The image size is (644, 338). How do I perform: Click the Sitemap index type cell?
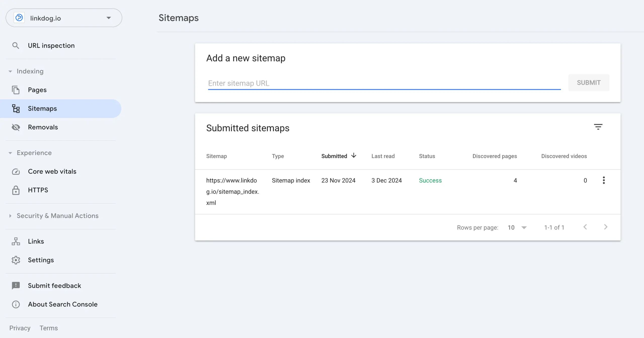pyautogui.click(x=291, y=180)
